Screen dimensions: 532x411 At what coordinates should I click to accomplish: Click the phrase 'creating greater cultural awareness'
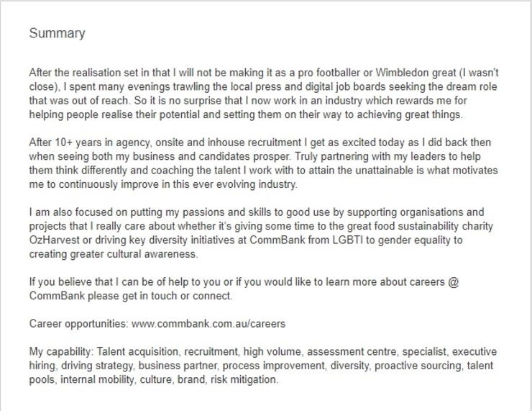point(113,254)
